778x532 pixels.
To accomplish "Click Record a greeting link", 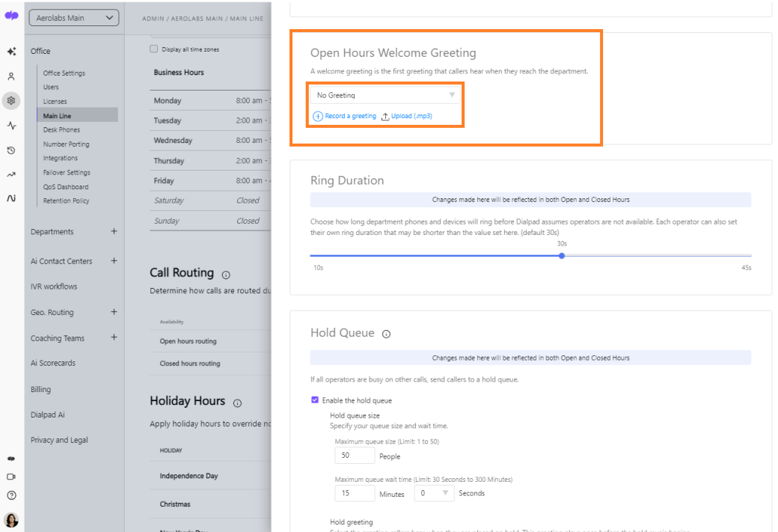I will 345,117.
